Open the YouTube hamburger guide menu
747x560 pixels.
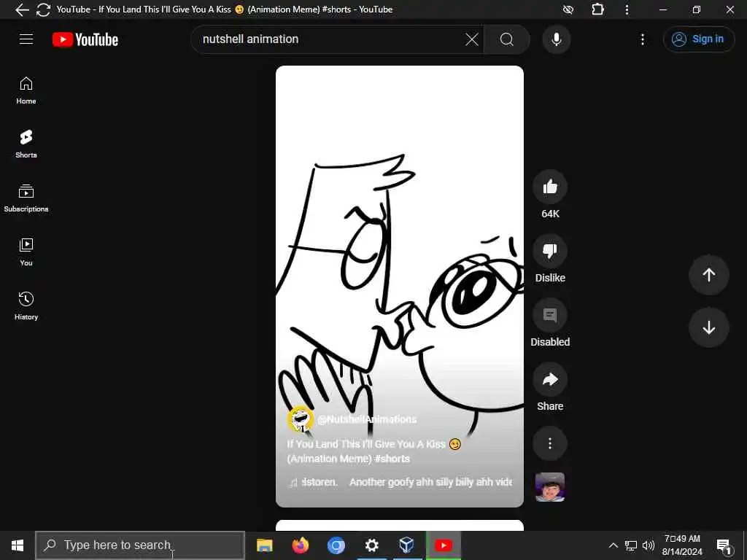point(26,39)
